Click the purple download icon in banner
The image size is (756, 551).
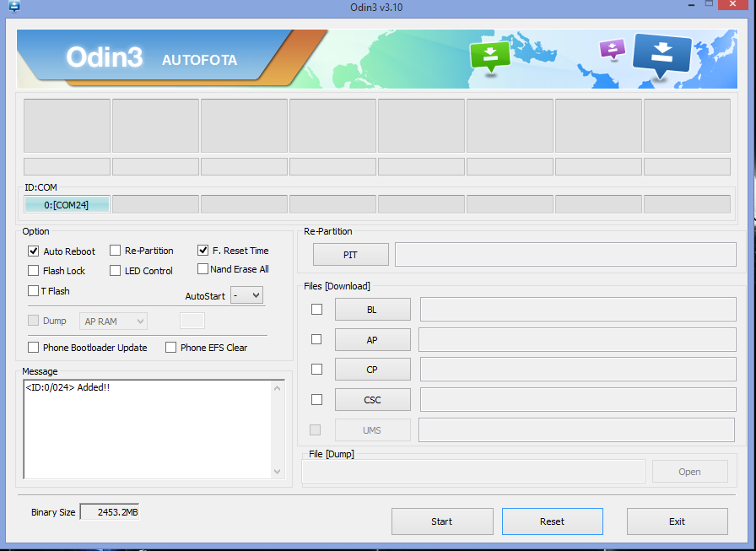pyautogui.click(x=613, y=49)
